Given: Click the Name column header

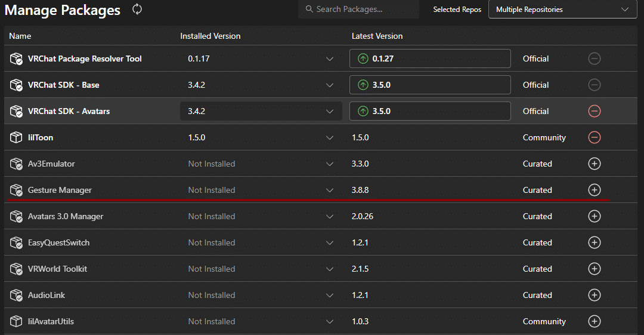Looking at the screenshot, I should point(20,36).
